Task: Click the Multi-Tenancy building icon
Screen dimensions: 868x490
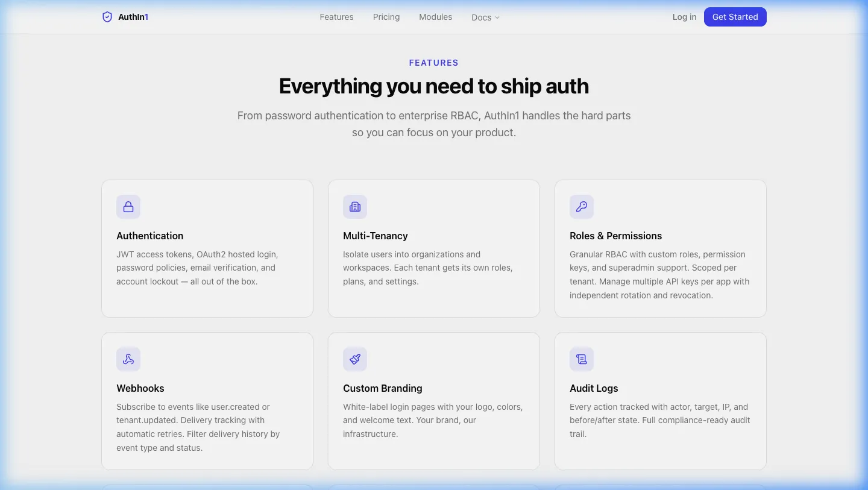Action: pyautogui.click(x=355, y=206)
